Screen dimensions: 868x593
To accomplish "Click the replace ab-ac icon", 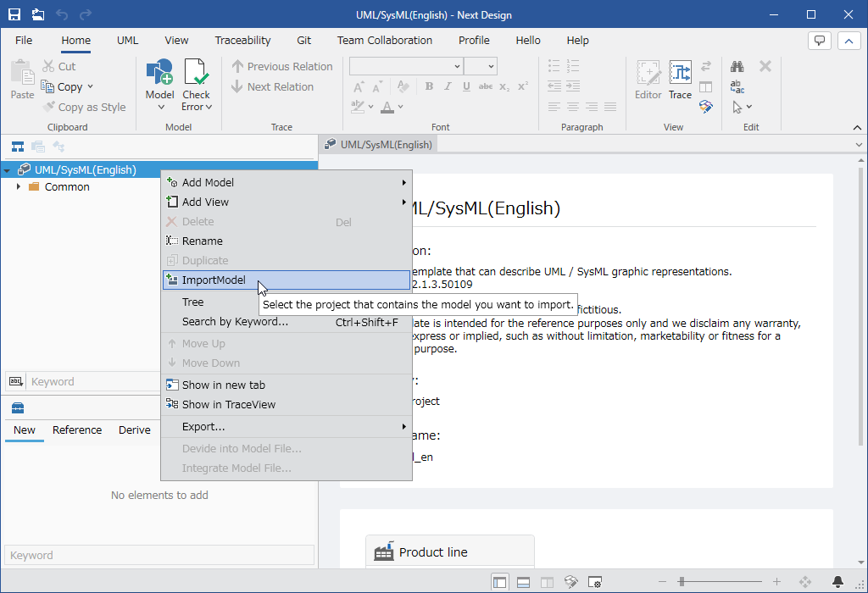I will pos(737,87).
